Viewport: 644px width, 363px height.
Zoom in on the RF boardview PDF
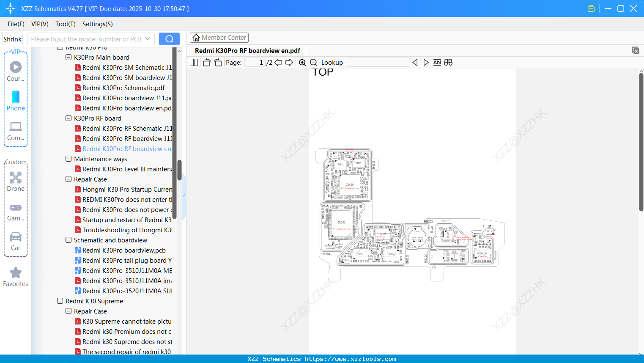(x=302, y=62)
